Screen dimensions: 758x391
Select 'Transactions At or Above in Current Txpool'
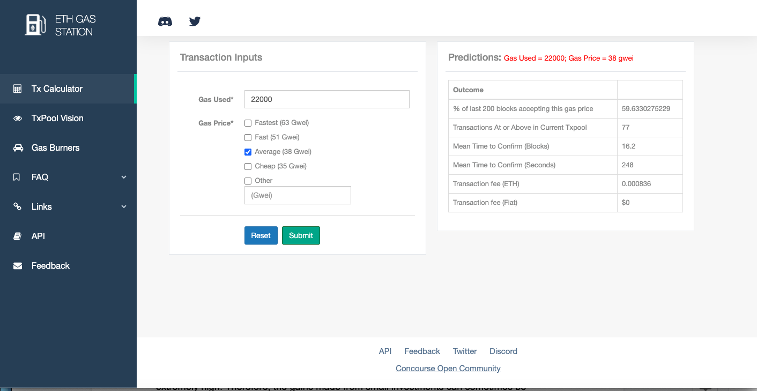point(520,128)
